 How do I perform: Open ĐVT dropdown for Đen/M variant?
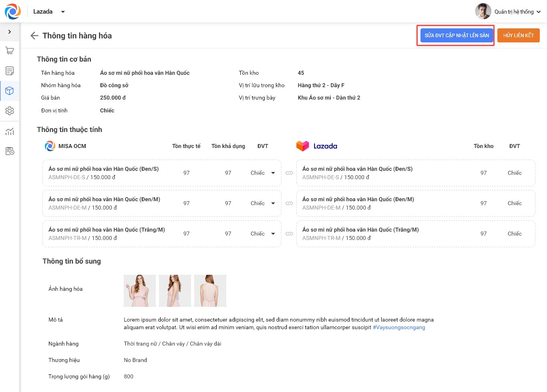click(x=273, y=203)
